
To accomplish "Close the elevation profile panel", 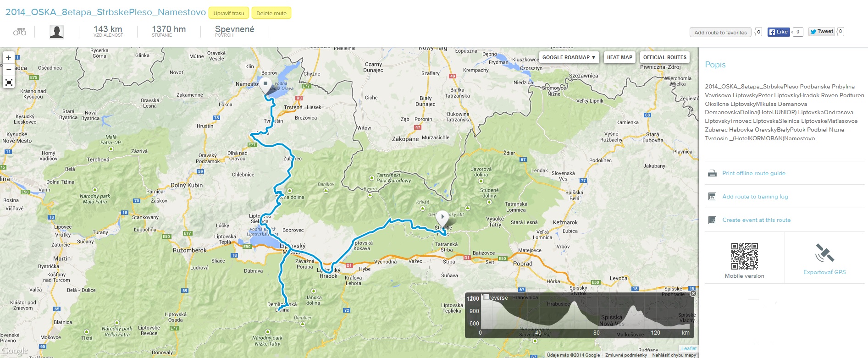I will tap(693, 293).
